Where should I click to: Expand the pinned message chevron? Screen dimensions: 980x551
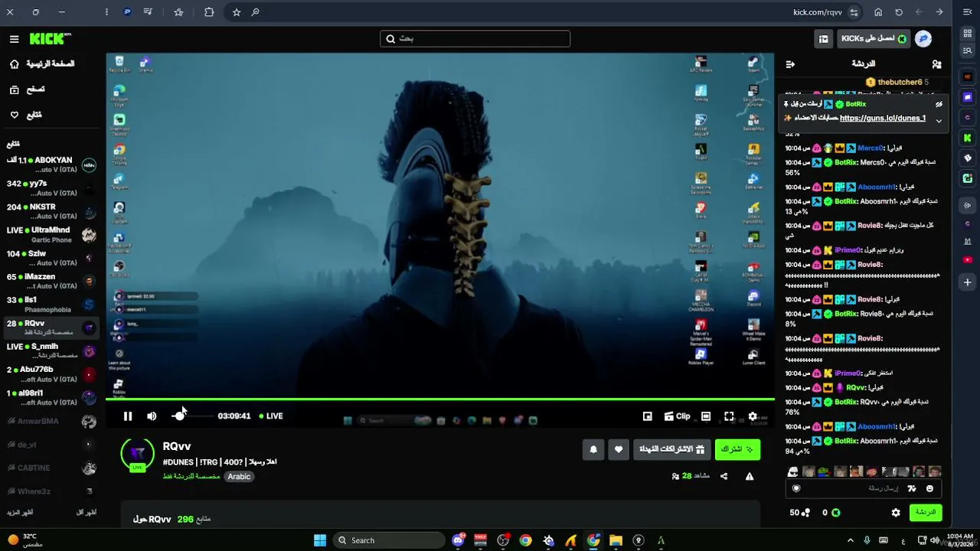click(x=939, y=121)
